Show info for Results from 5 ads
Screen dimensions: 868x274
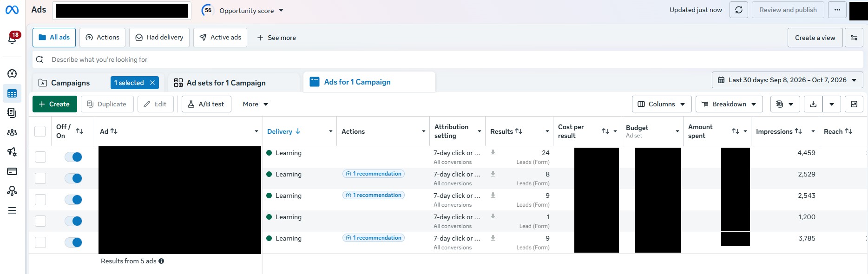(x=161, y=261)
